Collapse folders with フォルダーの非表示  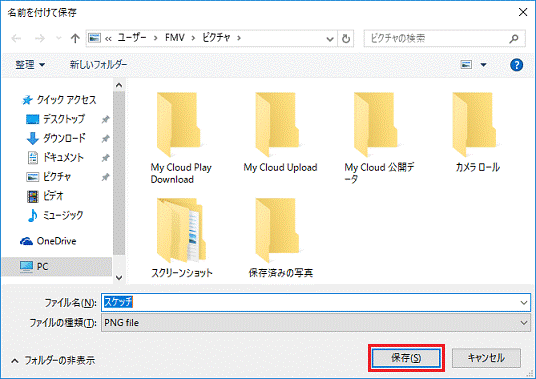53,360
